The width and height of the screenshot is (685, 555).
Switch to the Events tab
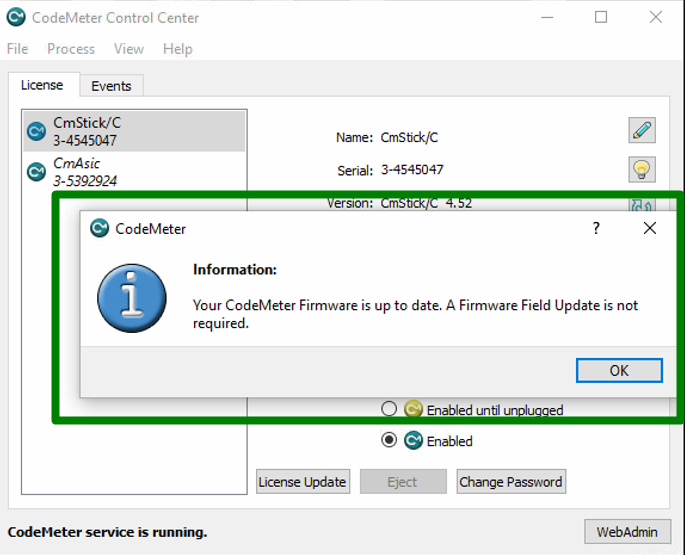point(111,86)
